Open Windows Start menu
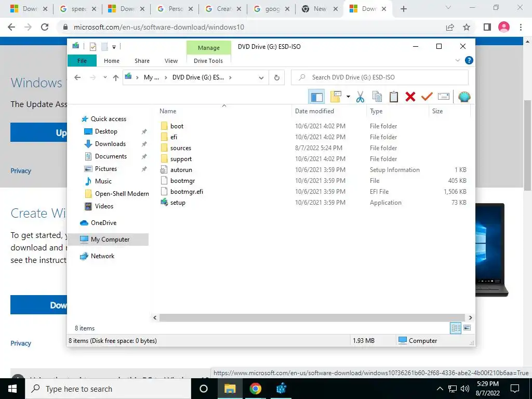 [12, 389]
